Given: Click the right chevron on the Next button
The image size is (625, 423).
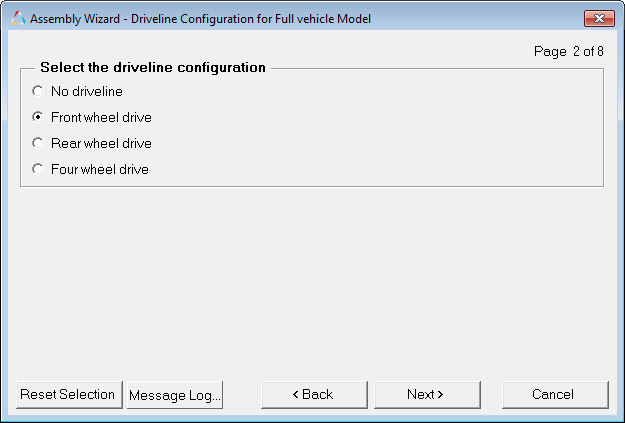Looking at the screenshot, I should point(440,395).
